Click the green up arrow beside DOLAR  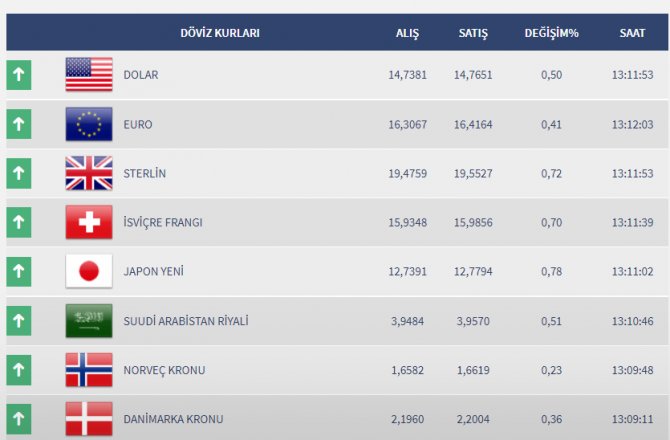pos(19,75)
